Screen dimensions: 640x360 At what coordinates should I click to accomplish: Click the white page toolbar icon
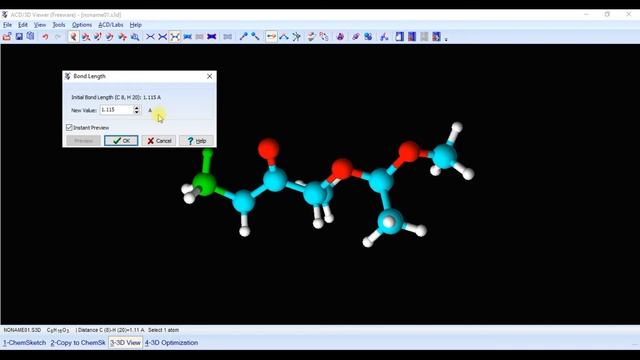pyautogui.click(x=399, y=37)
